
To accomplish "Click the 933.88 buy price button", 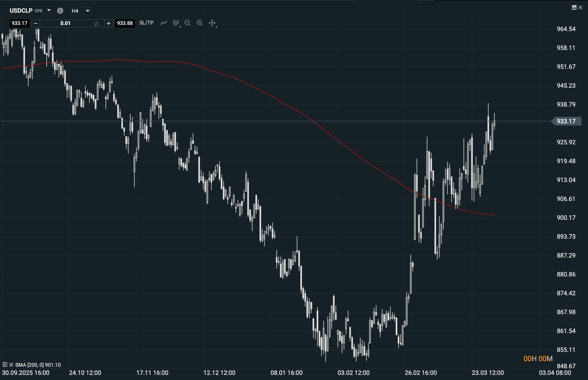I will 125,23.
